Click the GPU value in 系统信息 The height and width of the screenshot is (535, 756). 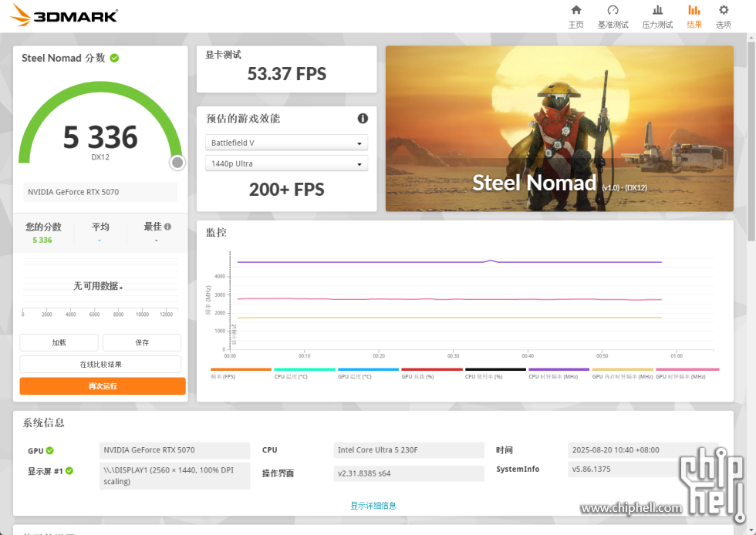pyautogui.click(x=174, y=450)
